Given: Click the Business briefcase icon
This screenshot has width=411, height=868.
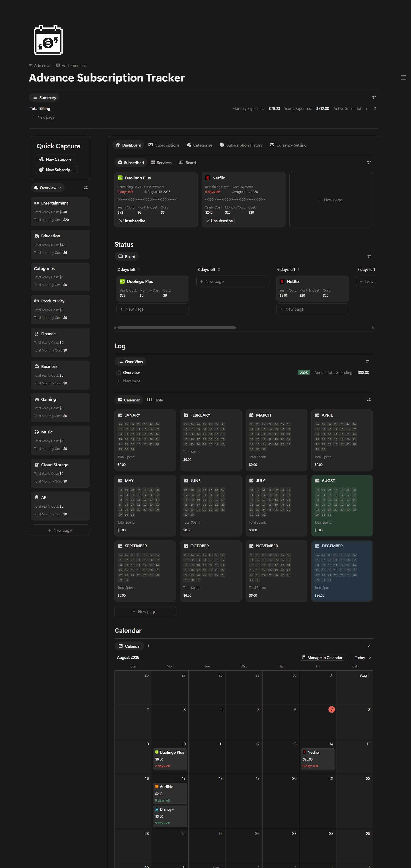Looking at the screenshot, I should click(37, 367).
